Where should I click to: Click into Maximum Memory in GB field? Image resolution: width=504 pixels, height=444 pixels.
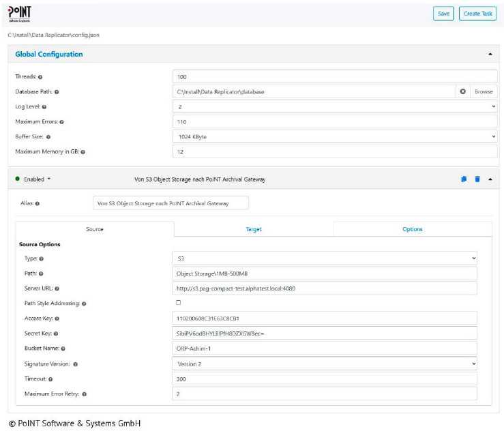[x=335, y=151]
